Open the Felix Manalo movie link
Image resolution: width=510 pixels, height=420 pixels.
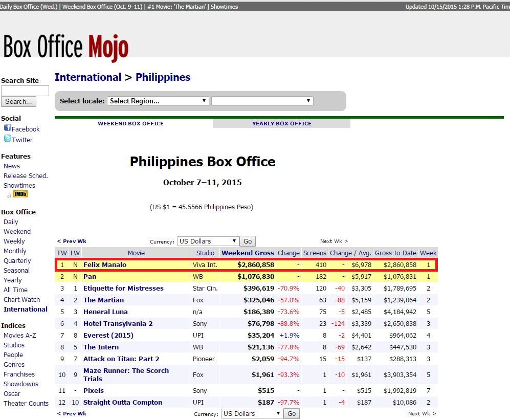pyautogui.click(x=104, y=264)
